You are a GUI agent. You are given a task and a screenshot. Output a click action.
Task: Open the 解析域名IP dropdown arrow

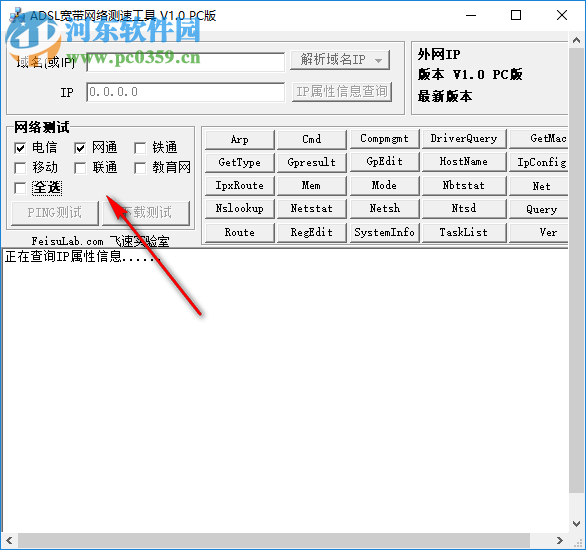point(378,60)
